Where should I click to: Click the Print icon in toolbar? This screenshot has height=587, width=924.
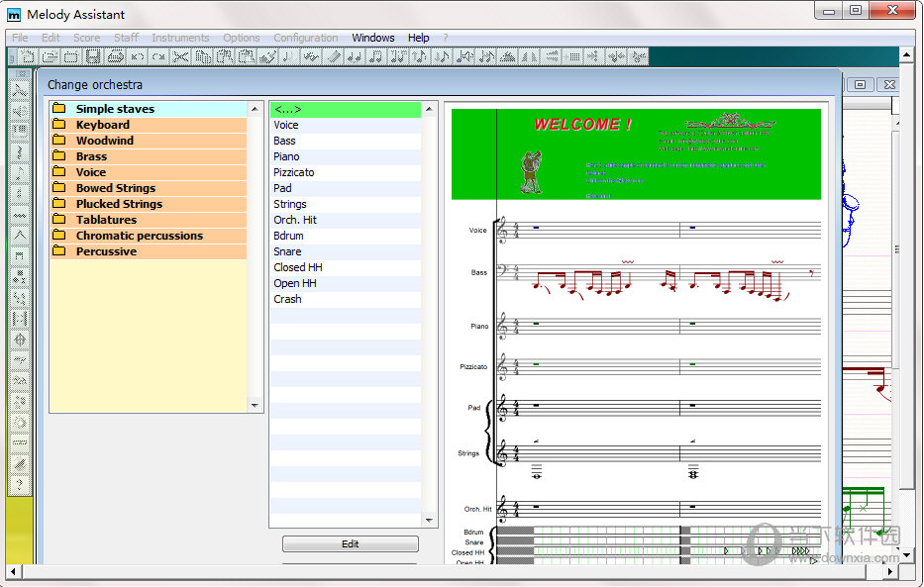(116, 56)
